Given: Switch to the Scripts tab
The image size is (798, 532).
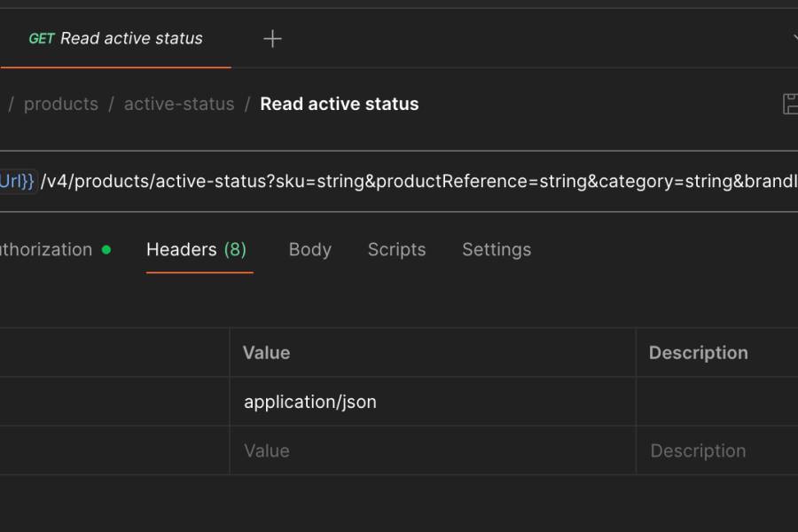Looking at the screenshot, I should point(396,249).
